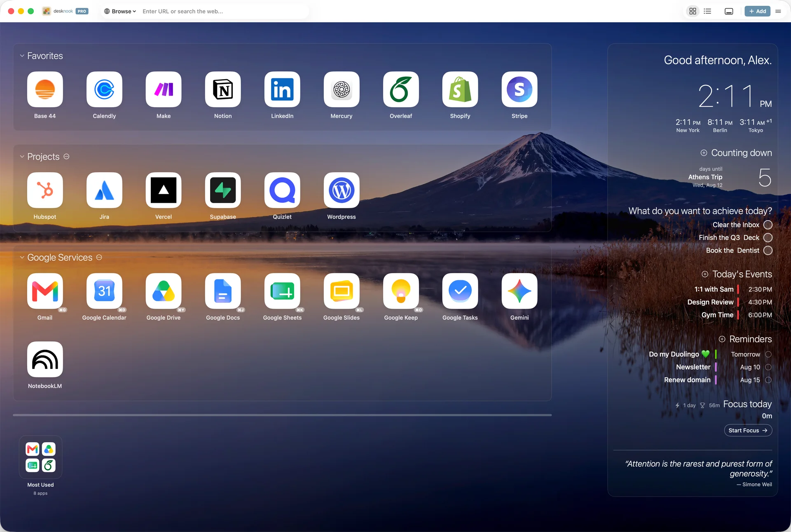Viewport: 791px width, 532px height.
Task: Complete the Book the Dentist goal
Action: point(768,251)
